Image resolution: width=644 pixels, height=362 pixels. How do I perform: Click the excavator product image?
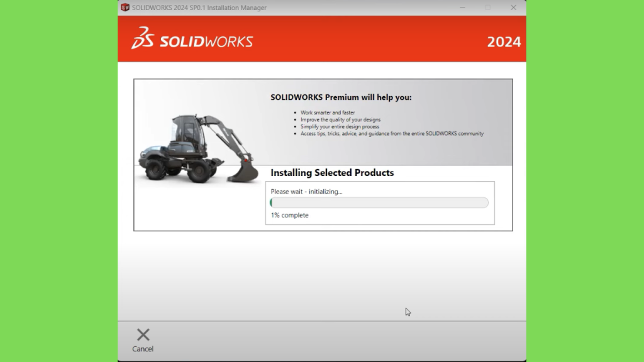coord(198,148)
